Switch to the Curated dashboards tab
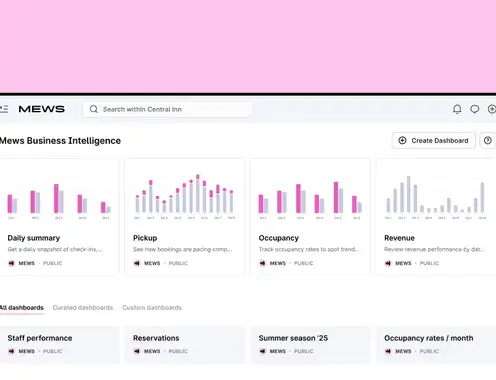 83,308
